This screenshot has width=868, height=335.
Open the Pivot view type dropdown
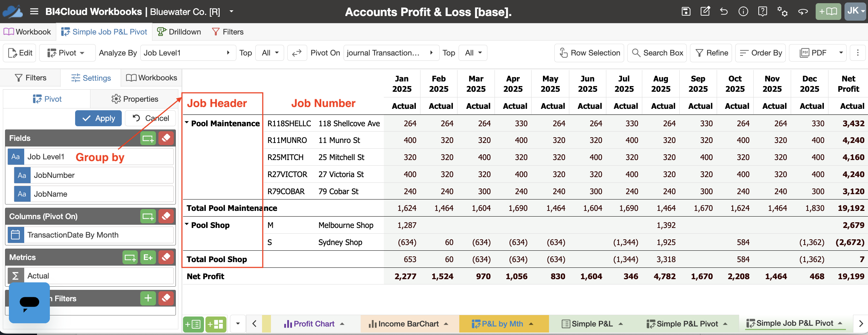(x=67, y=53)
